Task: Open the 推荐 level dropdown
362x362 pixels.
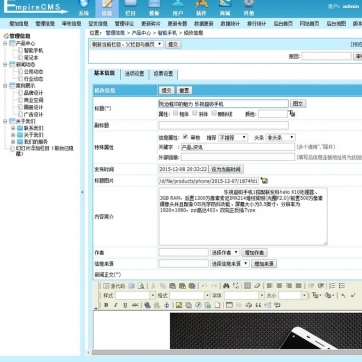Action: pos(233,137)
